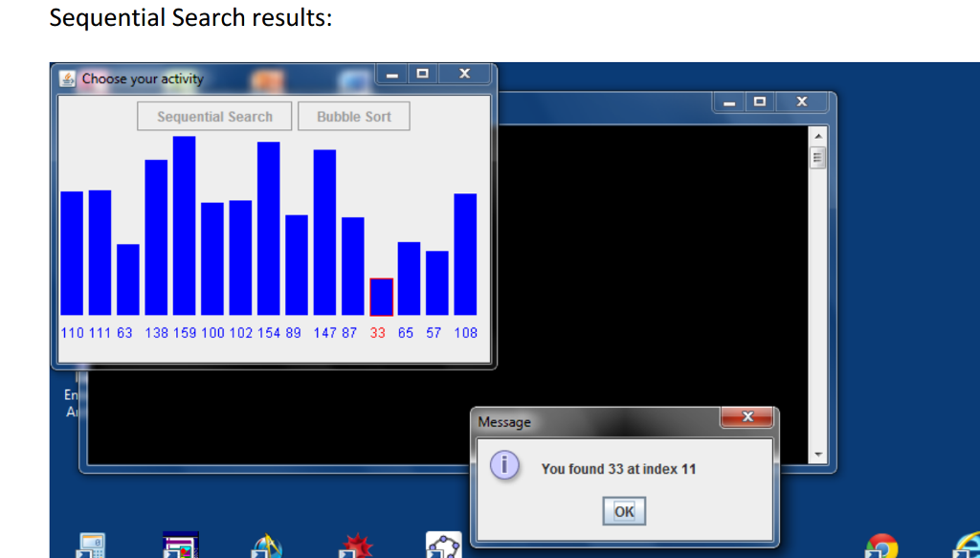The image size is (980, 558).
Task: Maximize the Choose your activity window
Action: click(x=423, y=74)
